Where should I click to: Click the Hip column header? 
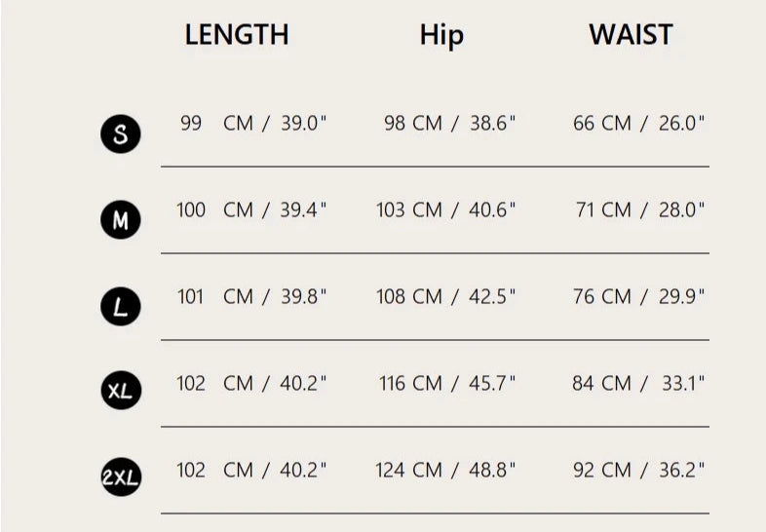pos(441,35)
